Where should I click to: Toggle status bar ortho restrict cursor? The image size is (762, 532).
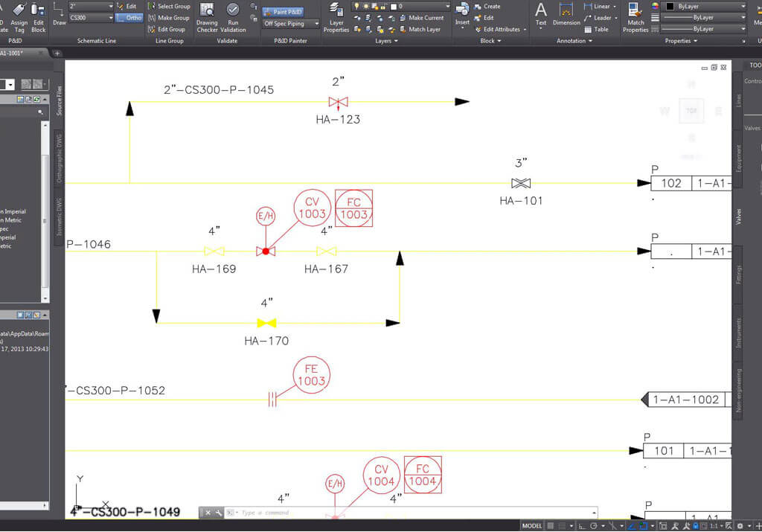pos(582,526)
